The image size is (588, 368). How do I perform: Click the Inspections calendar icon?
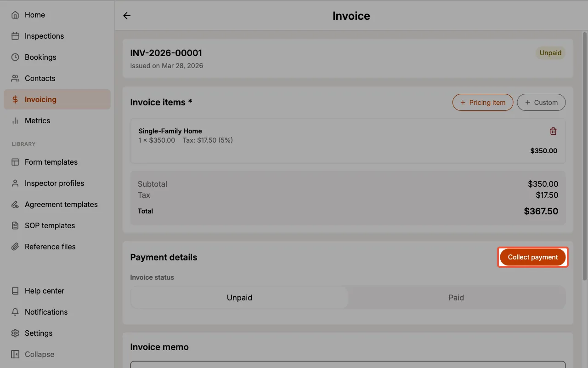point(15,36)
